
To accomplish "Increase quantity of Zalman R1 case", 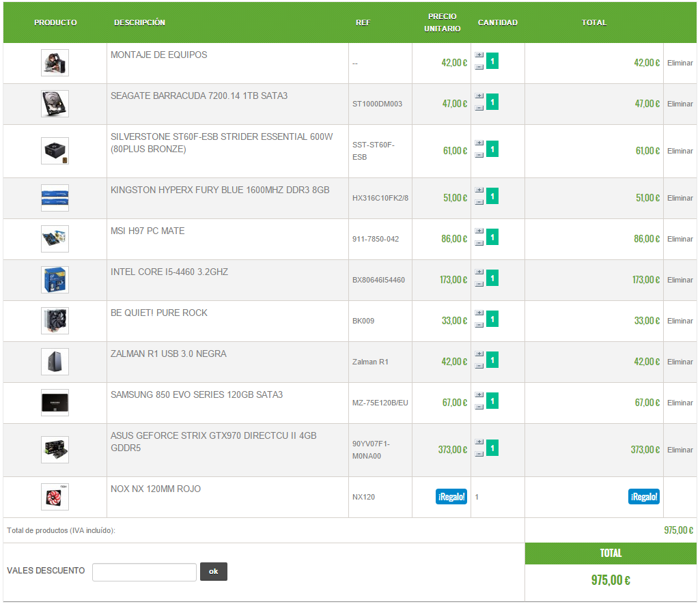I will click(479, 354).
